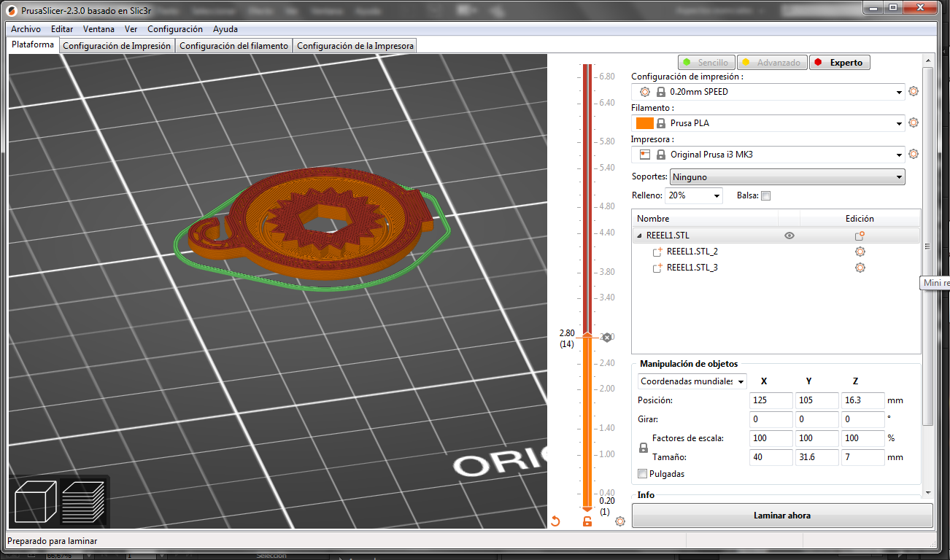This screenshot has width=950, height=560.
Task: Click the Laminar ahora button
Action: point(781,516)
